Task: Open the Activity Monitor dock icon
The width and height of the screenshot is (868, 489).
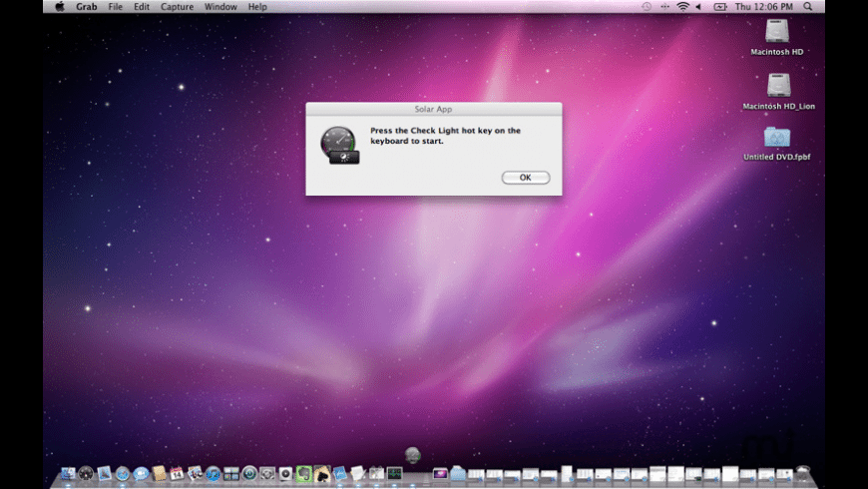Action: pos(395,473)
